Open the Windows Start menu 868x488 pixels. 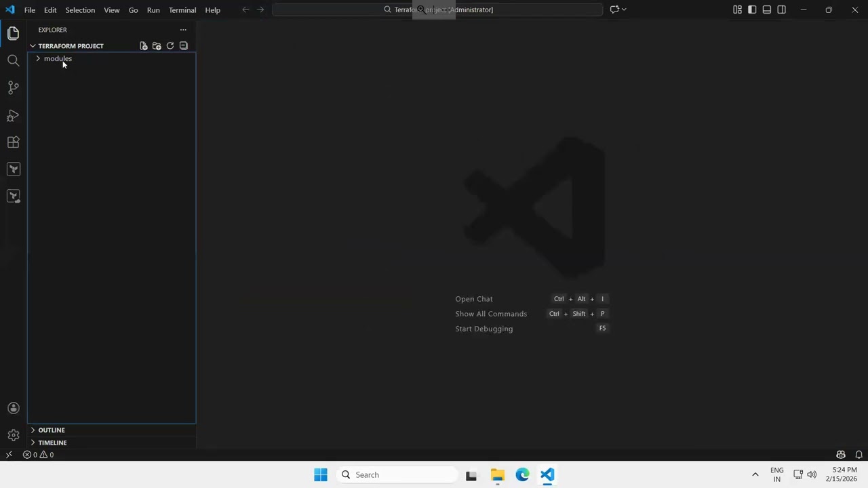pyautogui.click(x=321, y=475)
